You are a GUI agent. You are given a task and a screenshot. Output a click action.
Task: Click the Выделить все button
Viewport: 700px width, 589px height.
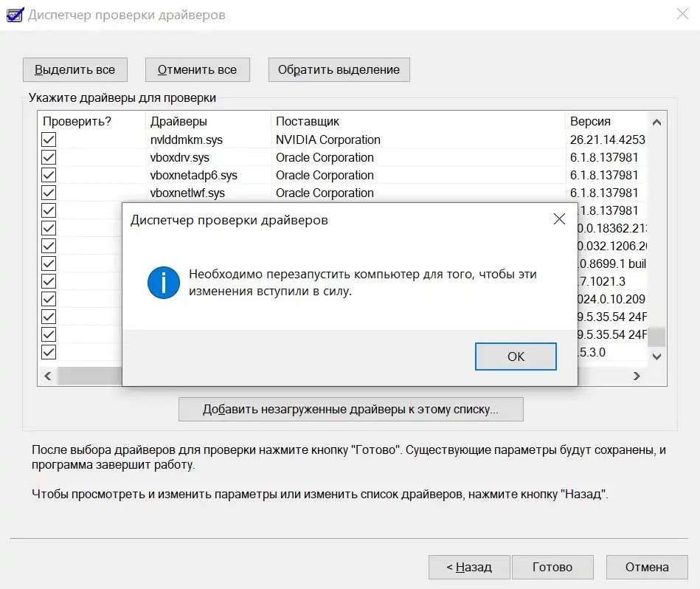75,69
